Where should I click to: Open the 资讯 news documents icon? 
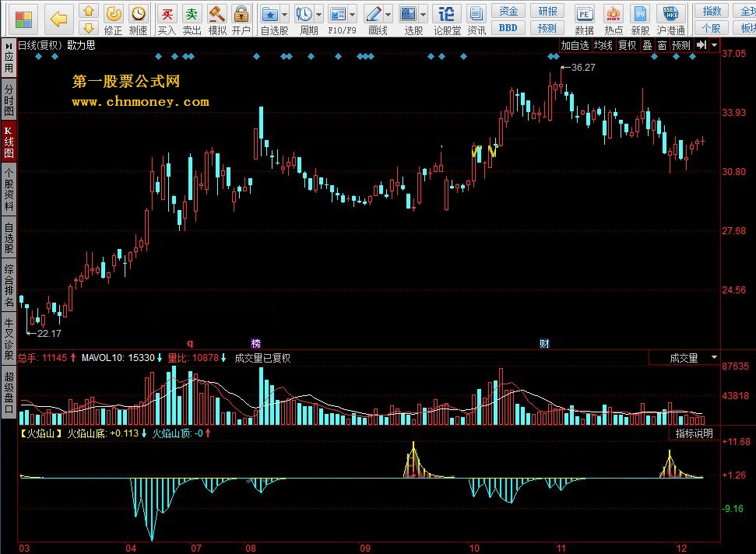[x=476, y=14]
